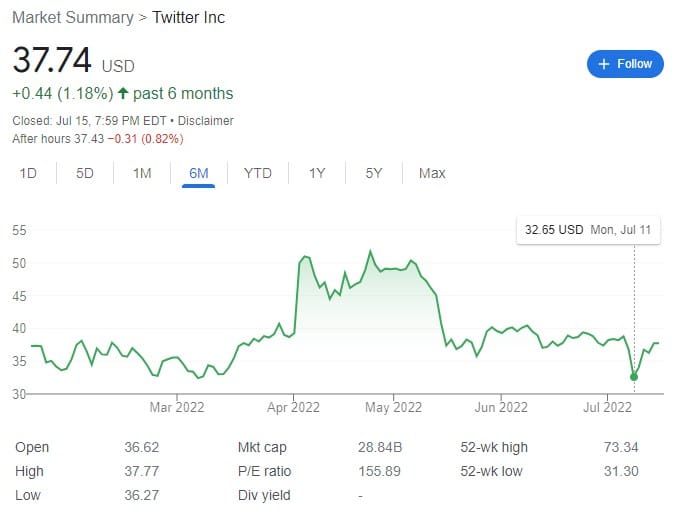Follow Twitter Inc stock
The image size is (697, 512).
pyautogui.click(x=625, y=64)
